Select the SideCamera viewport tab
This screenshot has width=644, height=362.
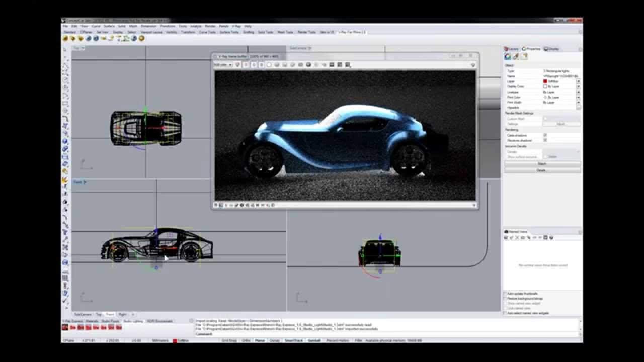point(83,314)
